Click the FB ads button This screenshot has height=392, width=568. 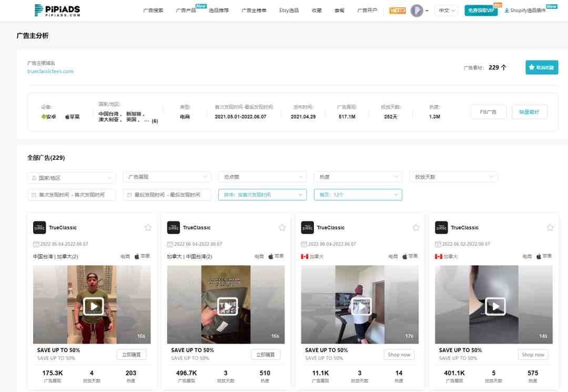coord(488,112)
